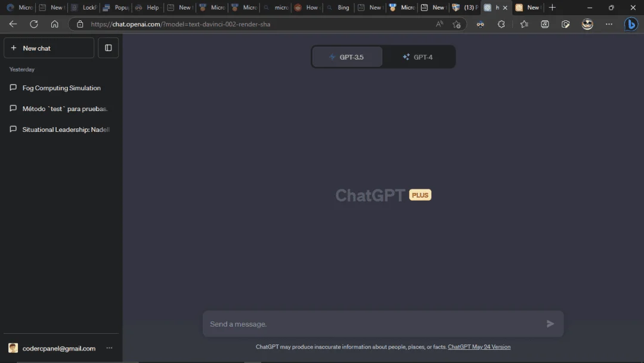644x363 pixels.
Task: Switch to the GPT-4 model
Action: [418, 57]
